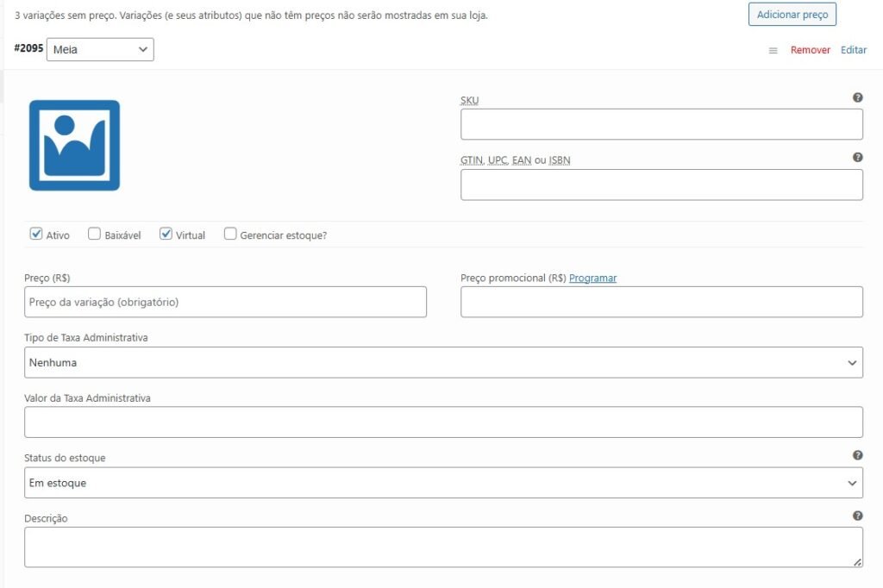Uncheck the Ativo checkbox
Screen dimensions: 883x588
[36, 234]
